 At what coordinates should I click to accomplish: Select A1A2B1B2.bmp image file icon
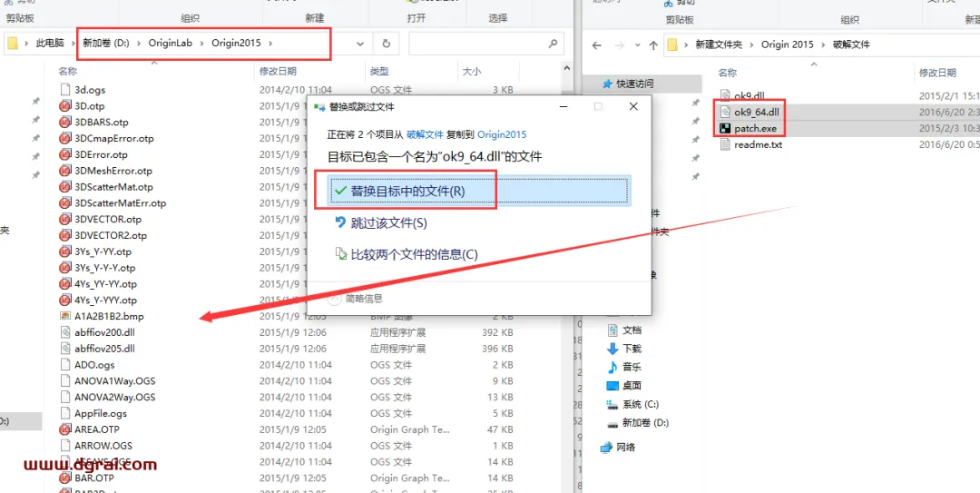[x=65, y=317]
